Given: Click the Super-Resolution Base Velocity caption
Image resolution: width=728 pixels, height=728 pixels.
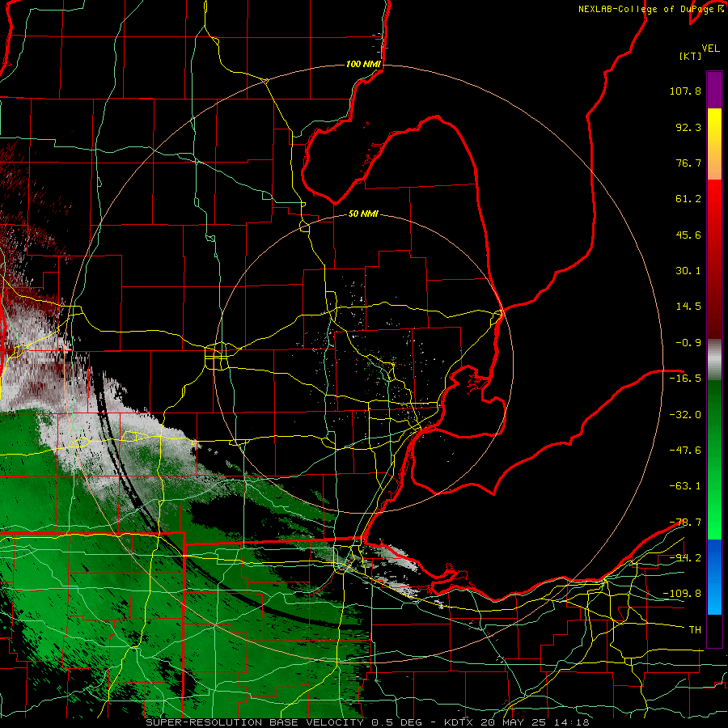Looking at the screenshot, I should click(367, 722).
